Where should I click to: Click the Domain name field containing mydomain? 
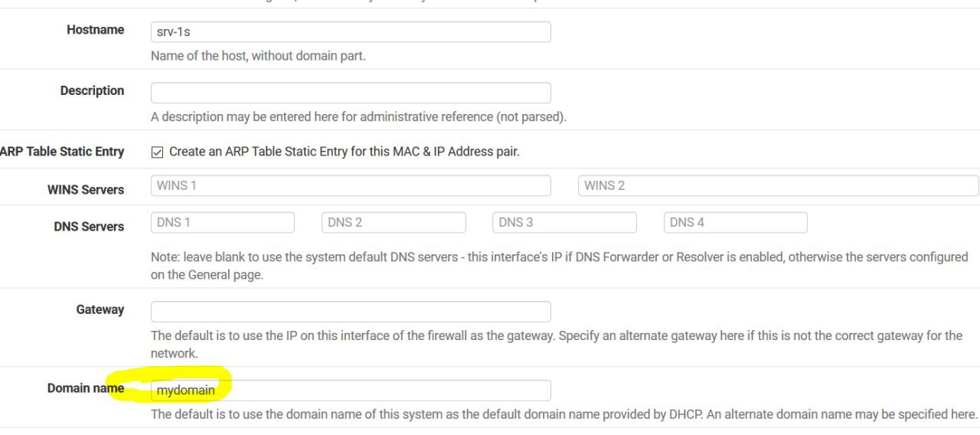click(x=351, y=391)
